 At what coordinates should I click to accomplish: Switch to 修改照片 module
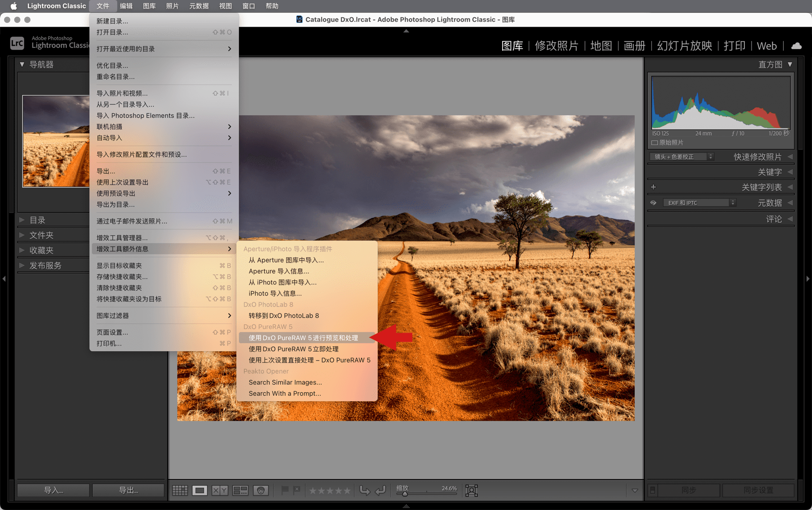tap(556, 46)
